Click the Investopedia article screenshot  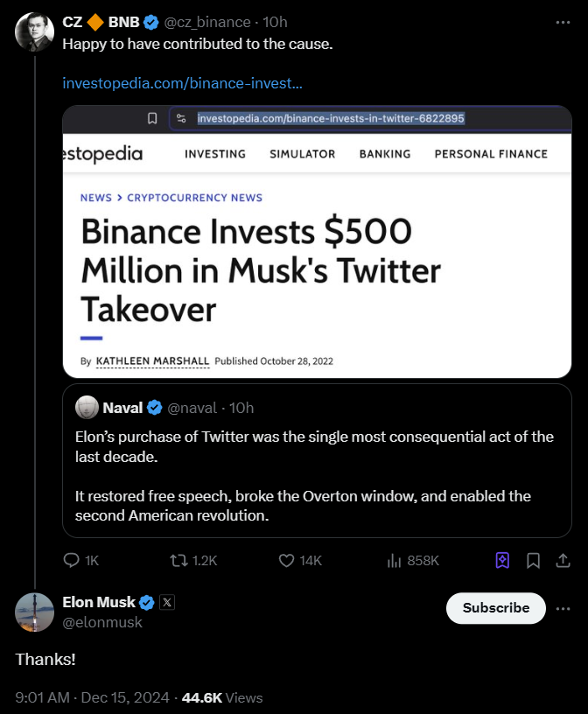317,245
